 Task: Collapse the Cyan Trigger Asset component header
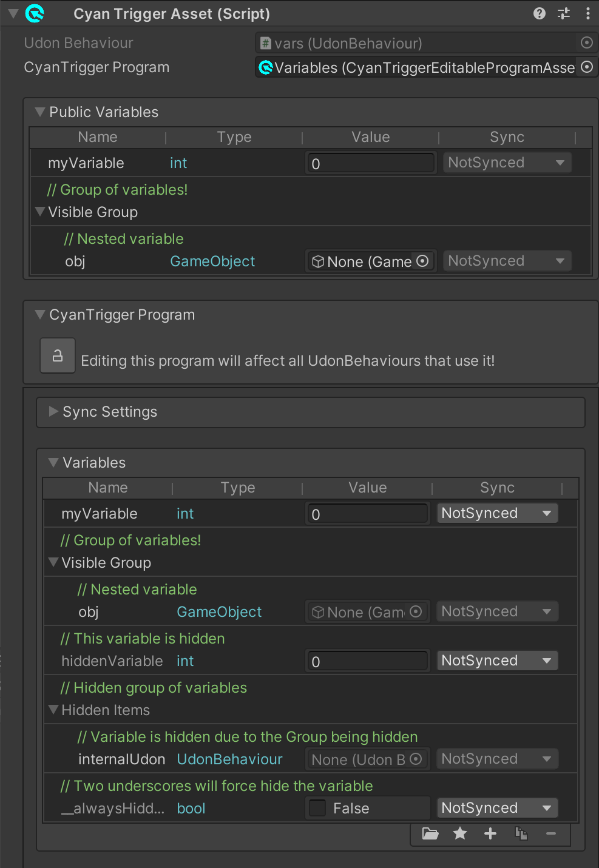(13, 13)
